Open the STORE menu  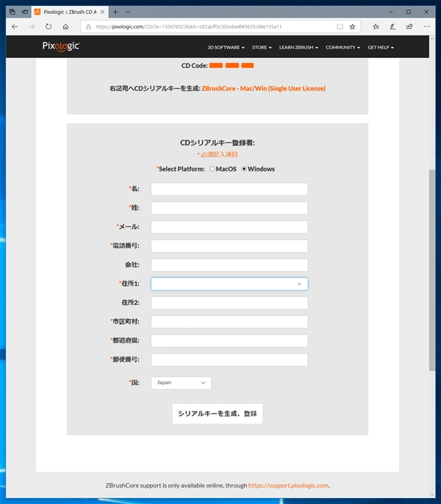pyautogui.click(x=262, y=47)
